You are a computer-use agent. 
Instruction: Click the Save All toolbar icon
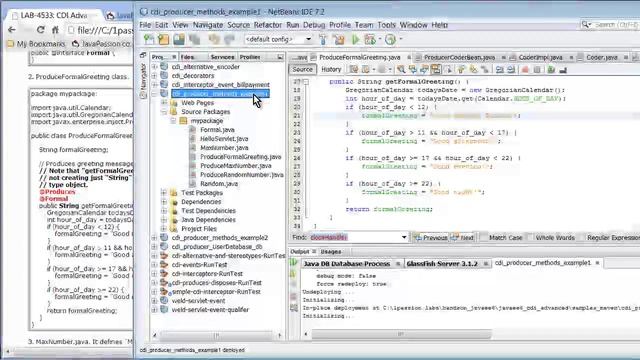coord(194,40)
